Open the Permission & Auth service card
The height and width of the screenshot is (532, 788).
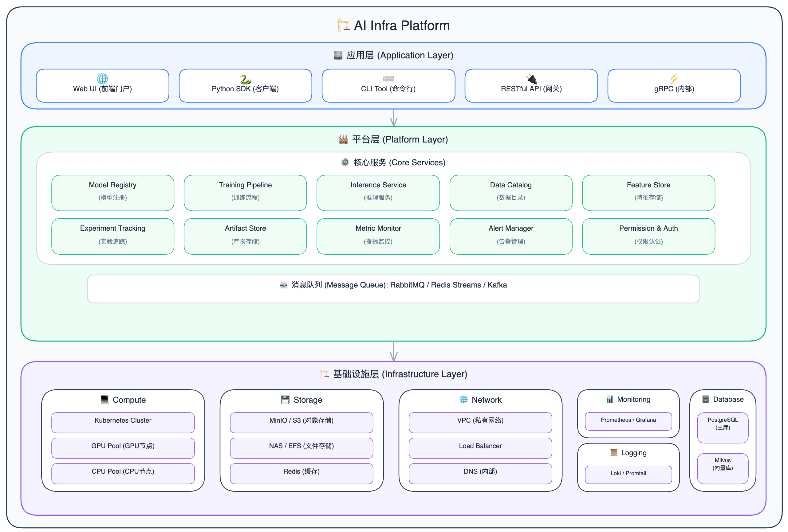649,237
